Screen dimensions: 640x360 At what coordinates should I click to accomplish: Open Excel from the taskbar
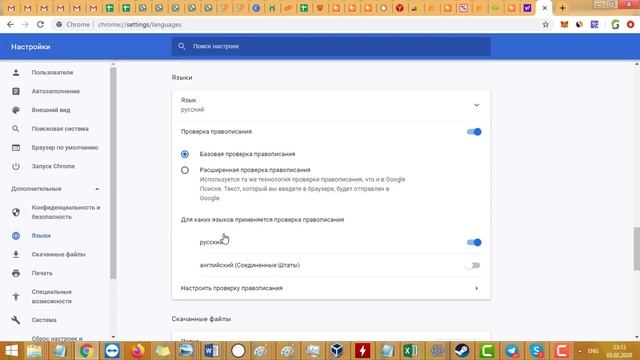coord(410,351)
